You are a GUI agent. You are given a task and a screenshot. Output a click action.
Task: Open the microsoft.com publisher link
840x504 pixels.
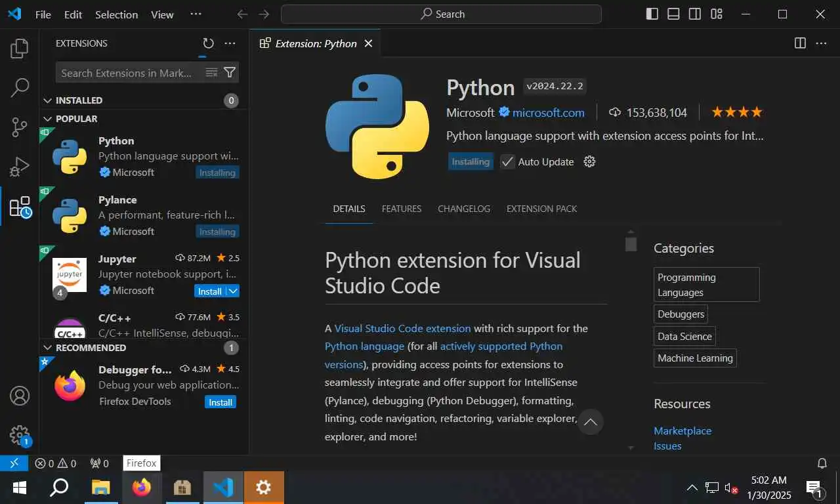pyautogui.click(x=548, y=112)
